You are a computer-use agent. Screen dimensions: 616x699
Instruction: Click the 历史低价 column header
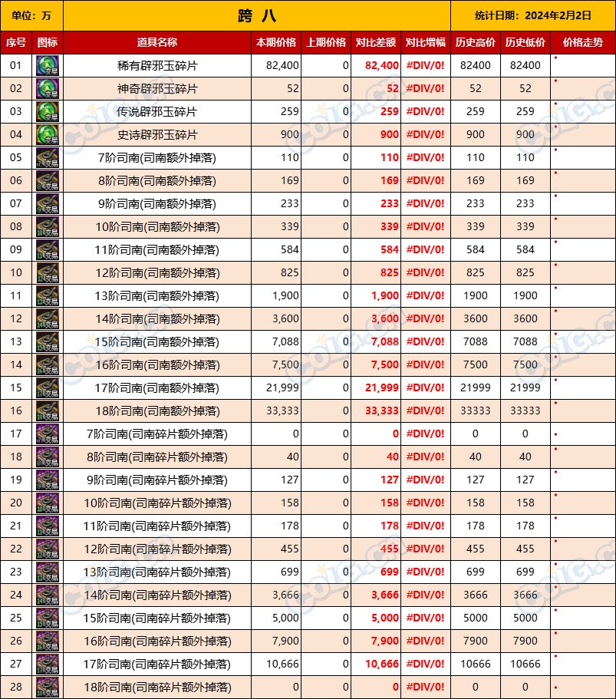[525, 42]
